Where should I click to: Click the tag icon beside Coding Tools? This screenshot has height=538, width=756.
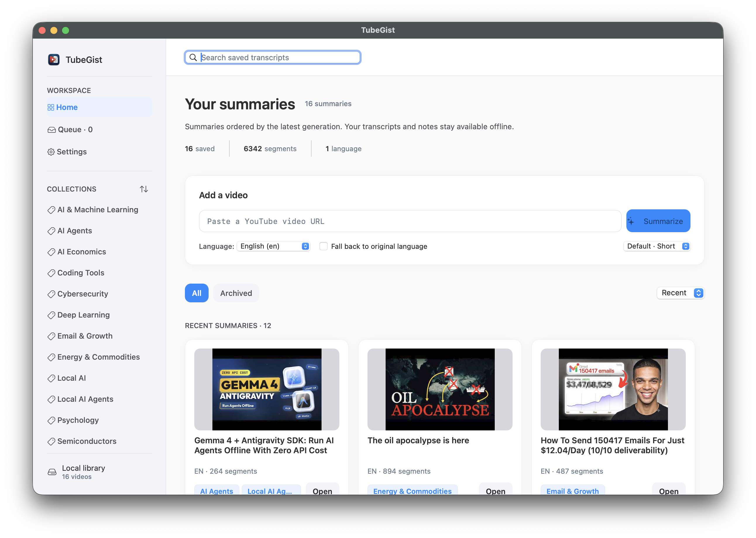tap(51, 273)
